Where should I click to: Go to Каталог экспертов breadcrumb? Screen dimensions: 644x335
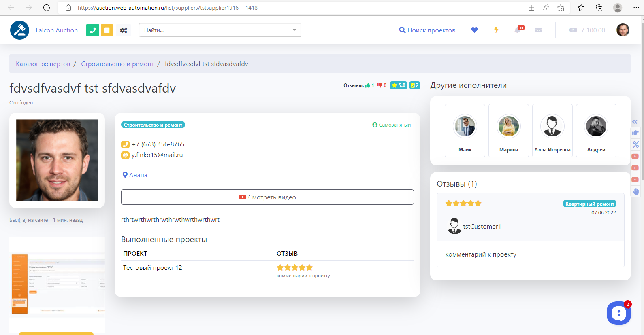(43, 64)
